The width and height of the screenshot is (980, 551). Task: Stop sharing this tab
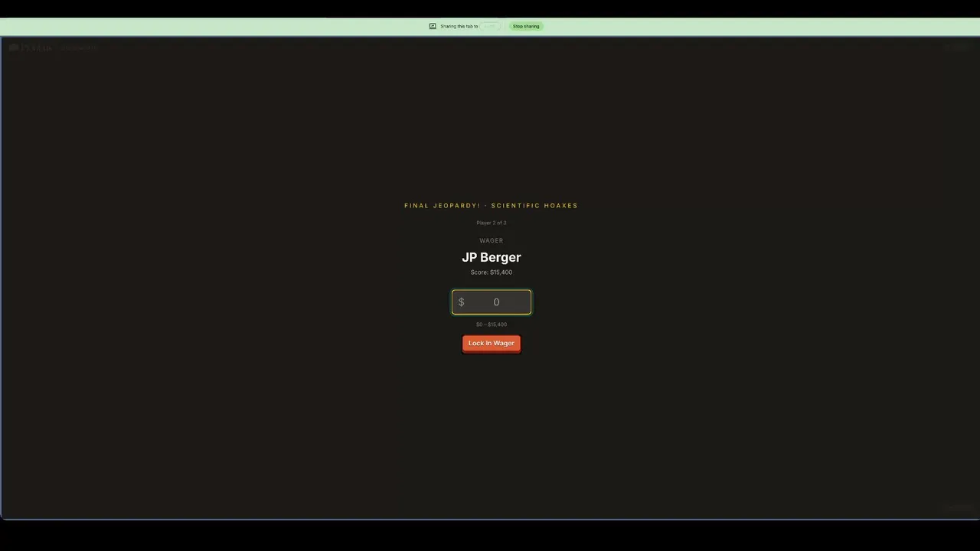(x=526, y=26)
